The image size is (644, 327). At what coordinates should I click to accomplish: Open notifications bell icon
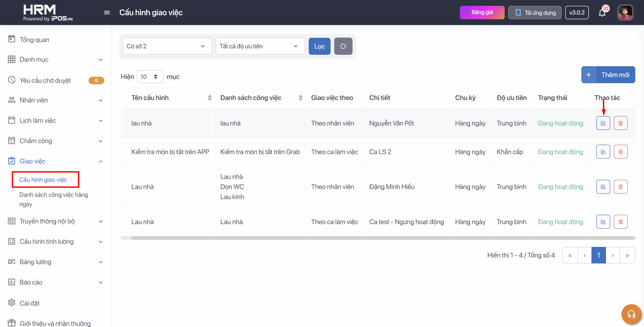tap(602, 13)
